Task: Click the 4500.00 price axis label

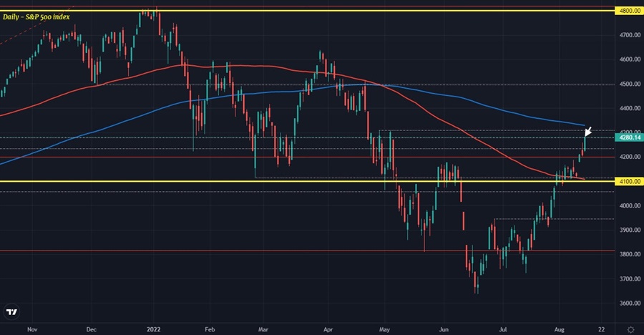Action: (x=630, y=84)
